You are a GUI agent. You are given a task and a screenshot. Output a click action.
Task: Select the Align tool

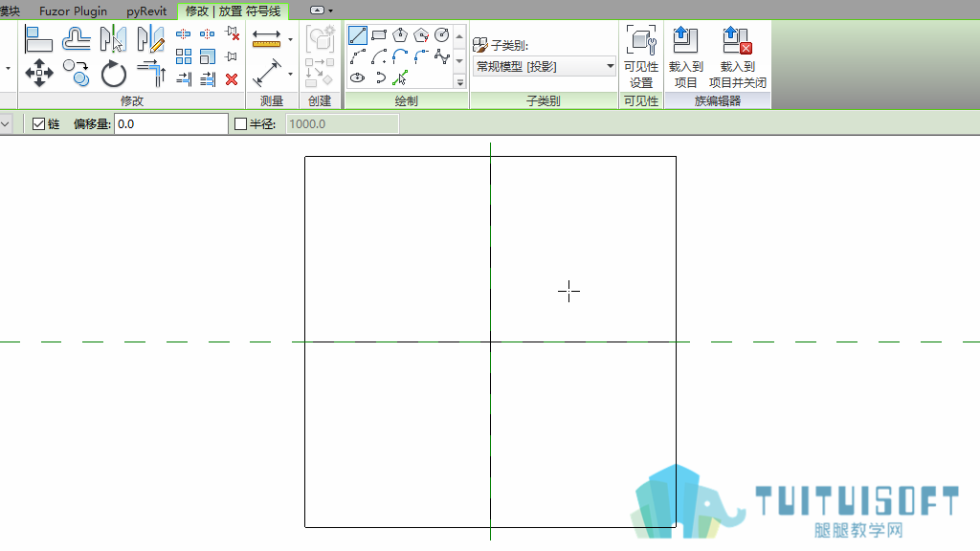click(x=38, y=38)
